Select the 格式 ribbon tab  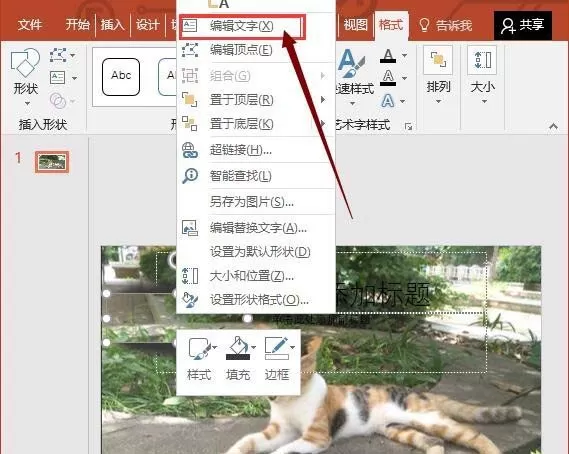tap(391, 25)
